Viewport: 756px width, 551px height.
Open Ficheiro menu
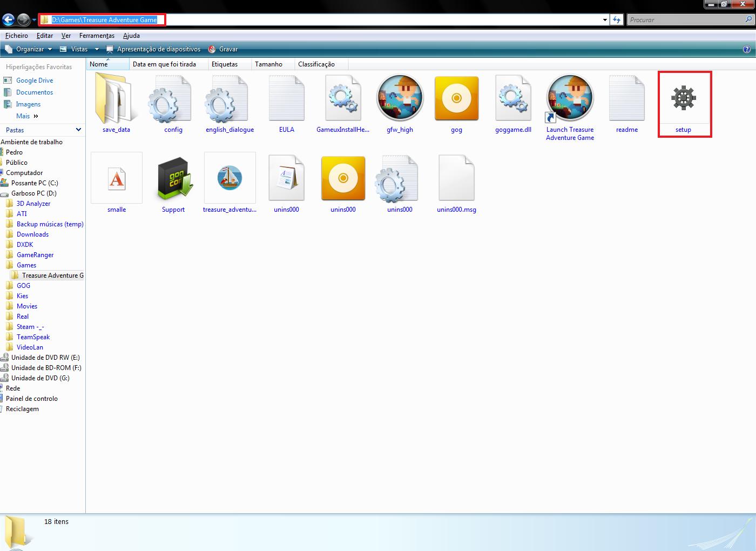(17, 36)
